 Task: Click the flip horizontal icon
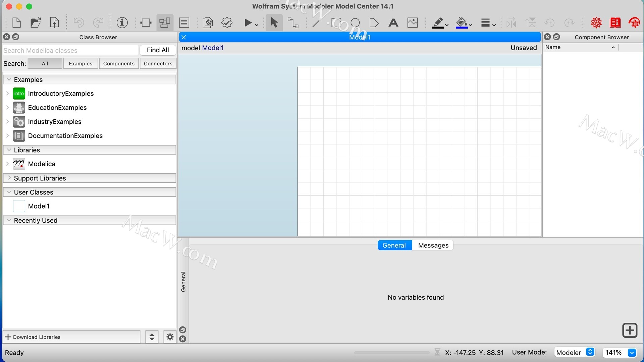coord(512,23)
